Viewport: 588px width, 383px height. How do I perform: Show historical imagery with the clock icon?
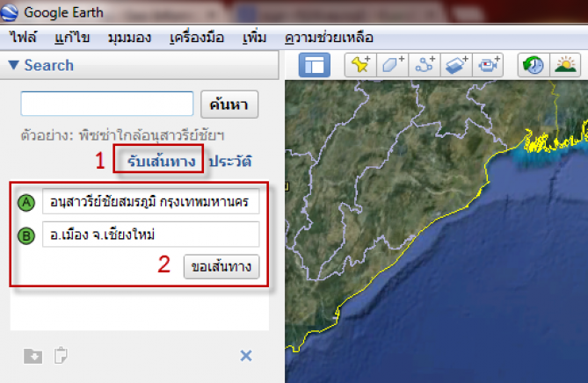click(534, 65)
